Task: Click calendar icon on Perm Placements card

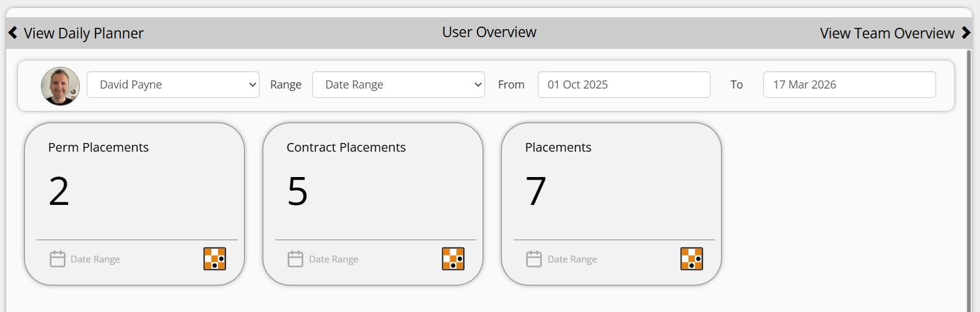Action: click(58, 259)
